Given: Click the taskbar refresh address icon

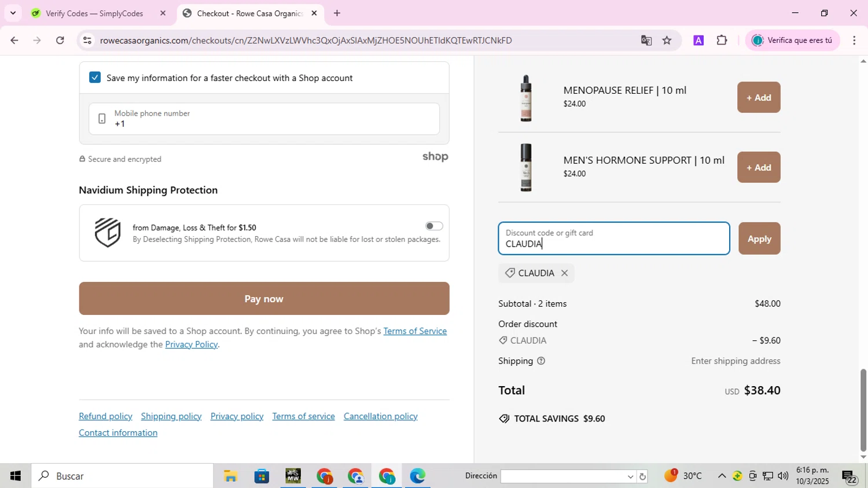Looking at the screenshot, I should (642, 476).
